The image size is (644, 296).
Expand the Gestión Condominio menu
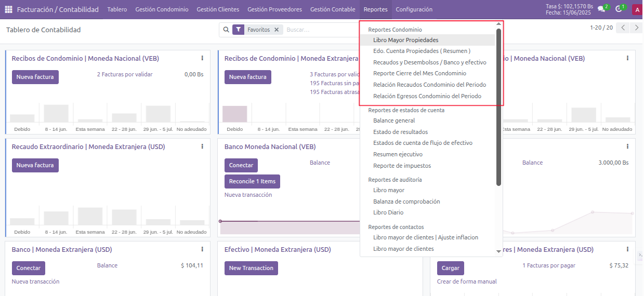tap(162, 9)
